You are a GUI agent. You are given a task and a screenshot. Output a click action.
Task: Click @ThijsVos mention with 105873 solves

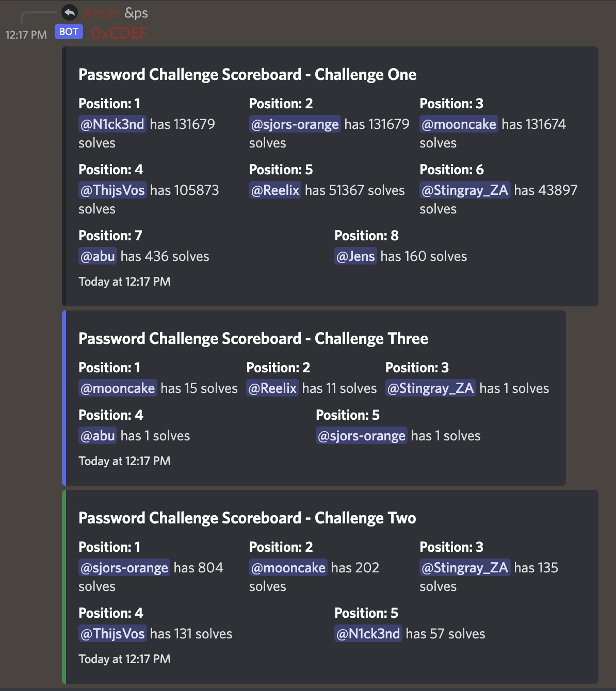(x=112, y=190)
